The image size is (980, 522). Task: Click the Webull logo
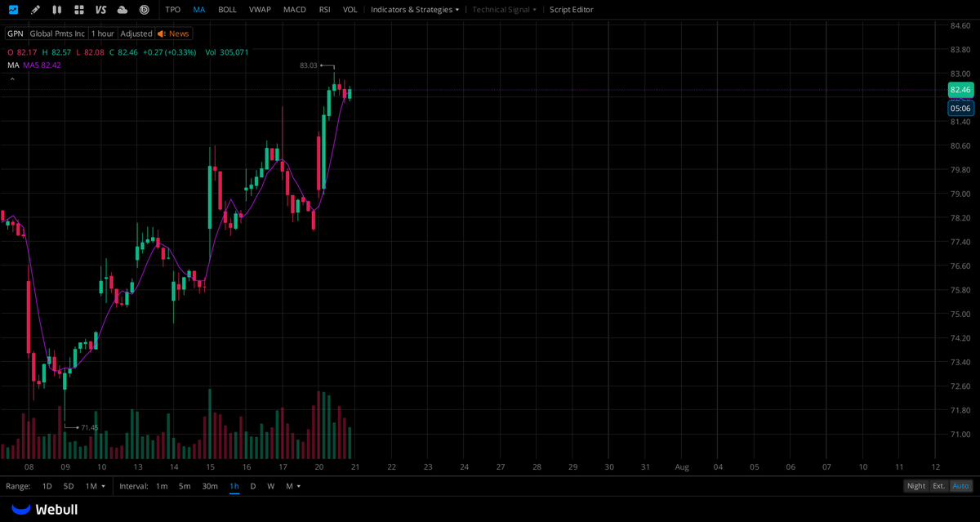(45, 509)
